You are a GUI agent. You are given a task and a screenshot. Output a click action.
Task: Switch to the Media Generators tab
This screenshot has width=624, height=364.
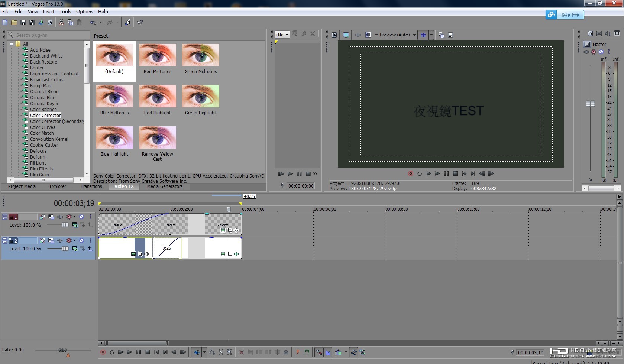[x=165, y=186]
